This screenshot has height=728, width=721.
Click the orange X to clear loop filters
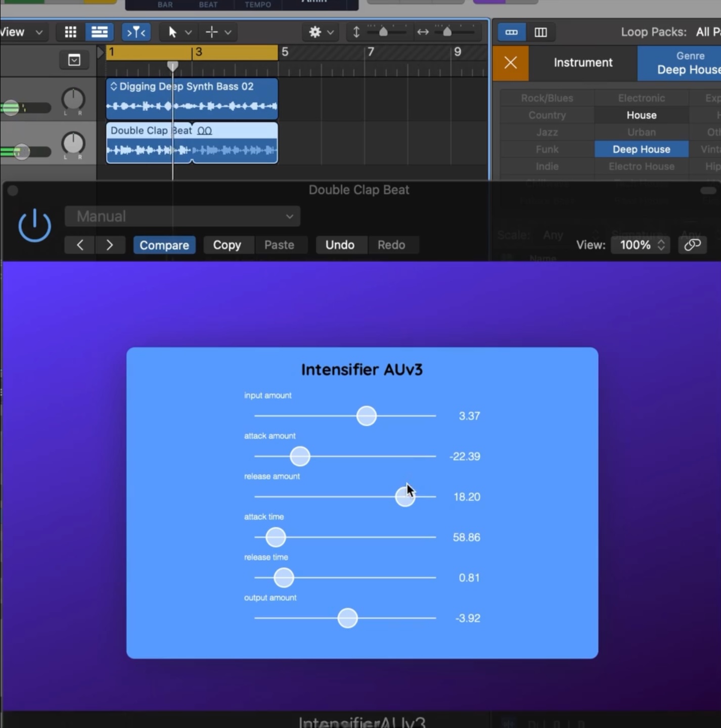(511, 63)
